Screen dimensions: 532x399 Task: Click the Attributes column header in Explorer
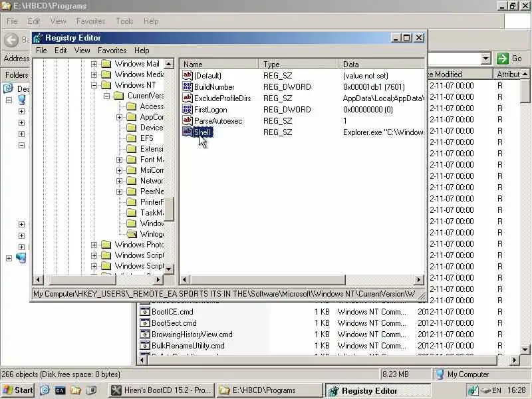click(507, 74)
